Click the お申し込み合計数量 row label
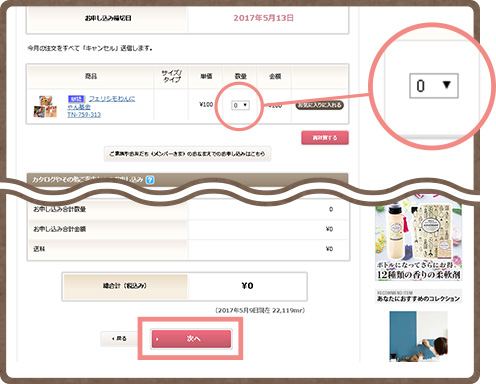Image resolution: width=496 pixels, height=384 pixels. [60, 209]
